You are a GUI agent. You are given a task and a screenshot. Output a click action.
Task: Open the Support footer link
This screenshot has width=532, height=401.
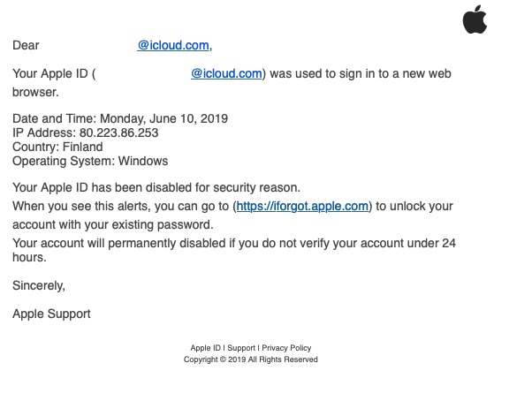241,348
